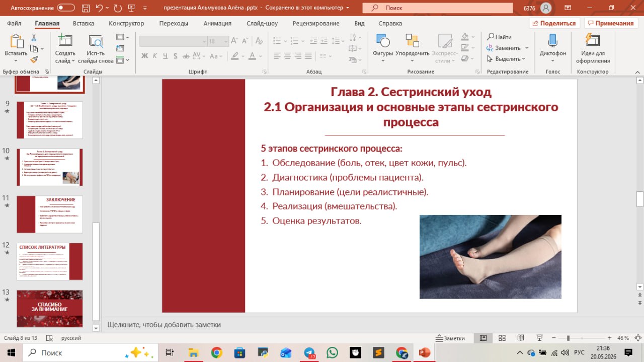Click the Reset slide icon
The height and width of the screenshot is (362, 644).
click(120, 48)
